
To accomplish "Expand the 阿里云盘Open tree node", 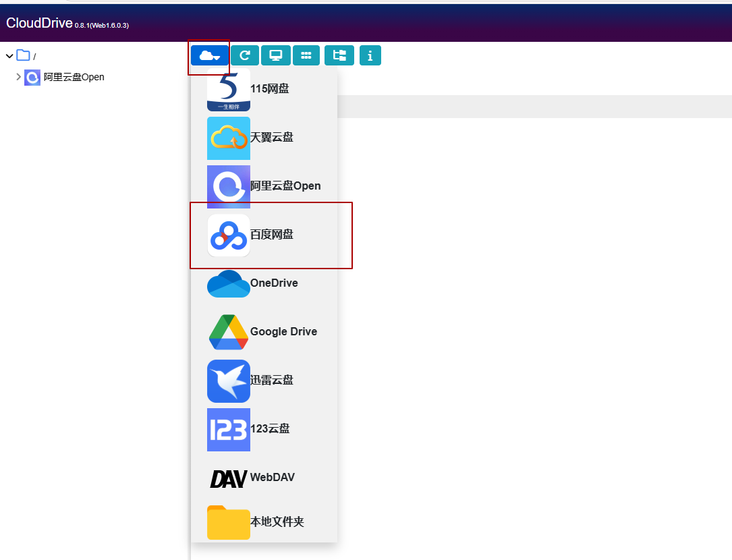I will [x=18, y=77].
